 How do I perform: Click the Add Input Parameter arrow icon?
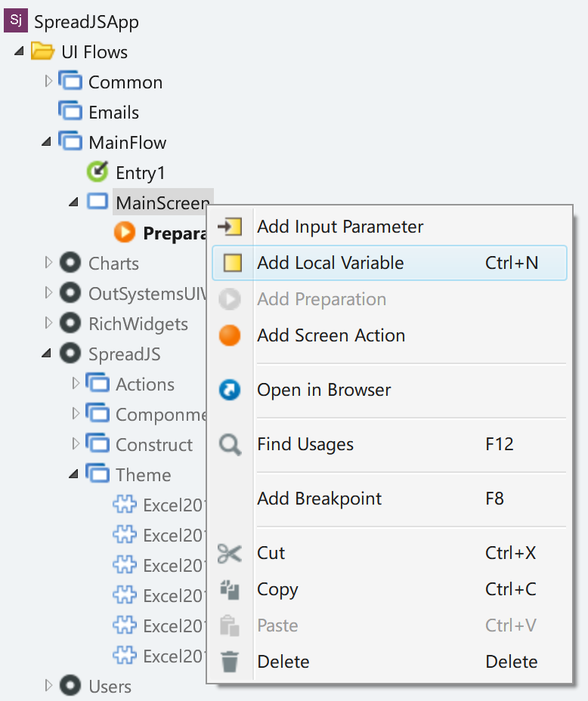230,227
